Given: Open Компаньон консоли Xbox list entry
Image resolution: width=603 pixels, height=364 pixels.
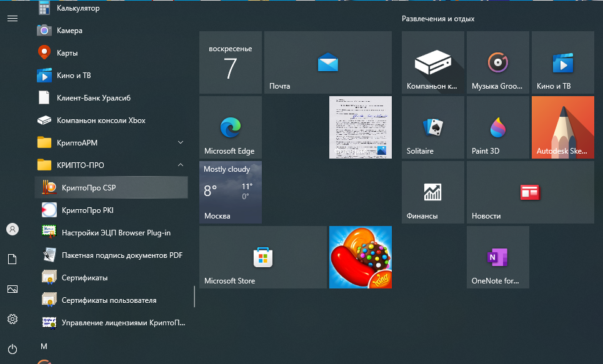Looking at the screenshot, I should click(x=111, y=121).
